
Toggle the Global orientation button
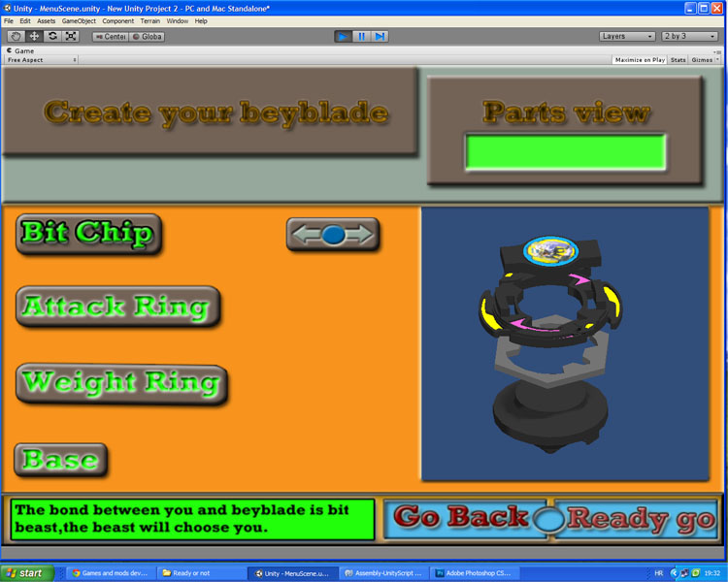point(147,37)
